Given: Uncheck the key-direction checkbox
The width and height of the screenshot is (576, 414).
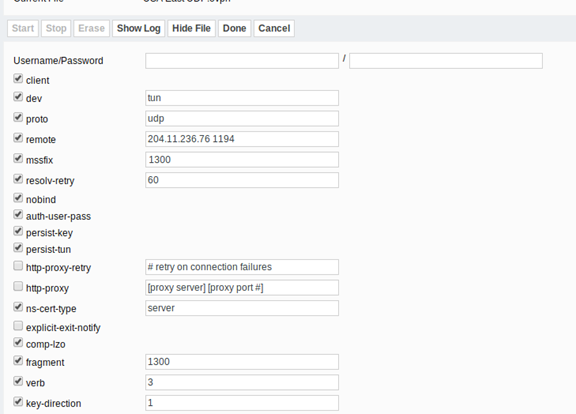Looking at the screenshot, I should 18,402.
